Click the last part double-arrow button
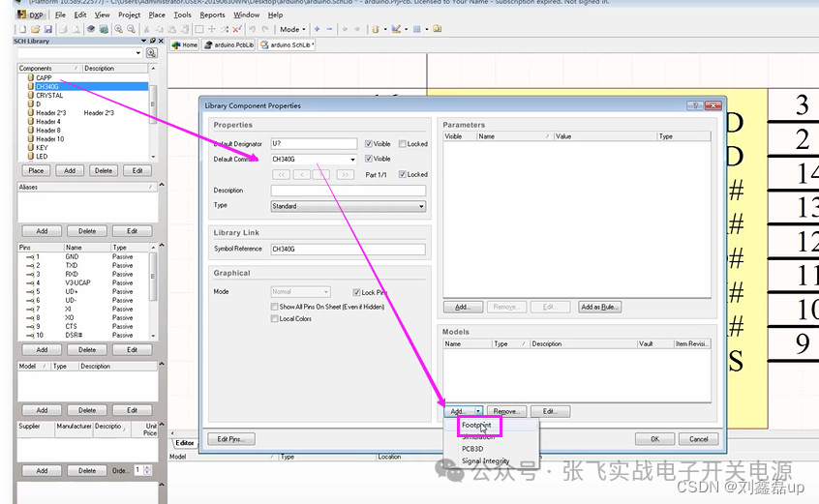 pos(345,175)
